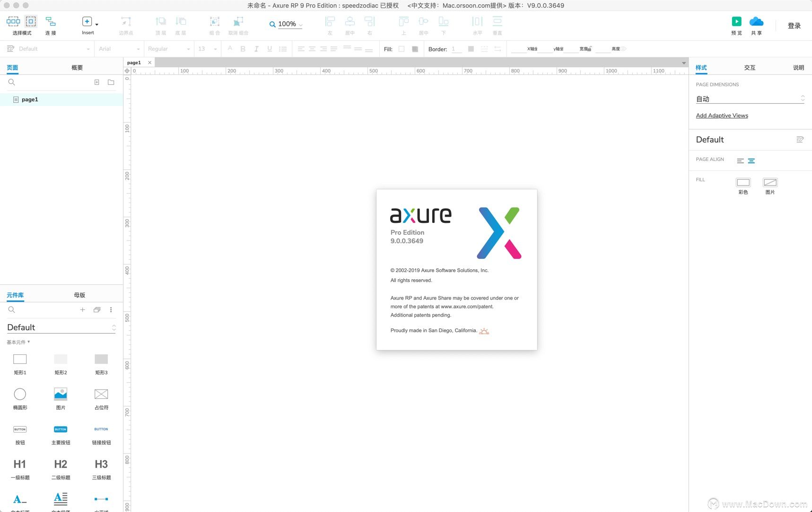812x512 pixels.
Task: Select the page1 canvas tab
Action: (134, 62)
